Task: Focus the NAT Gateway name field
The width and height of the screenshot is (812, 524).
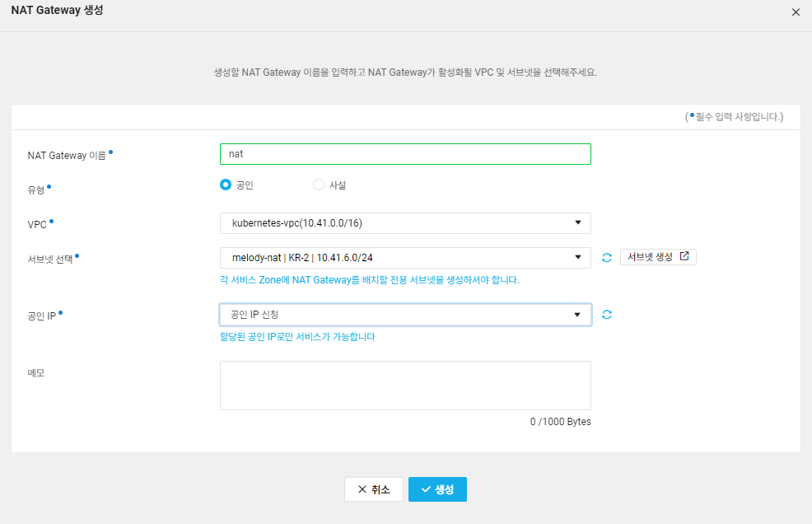Action: pos(405,154)
